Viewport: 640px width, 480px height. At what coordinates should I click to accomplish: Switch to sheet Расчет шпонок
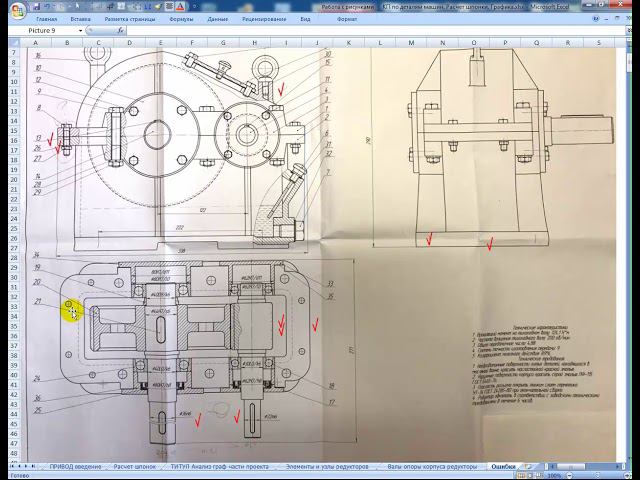[x=135, y=467]
